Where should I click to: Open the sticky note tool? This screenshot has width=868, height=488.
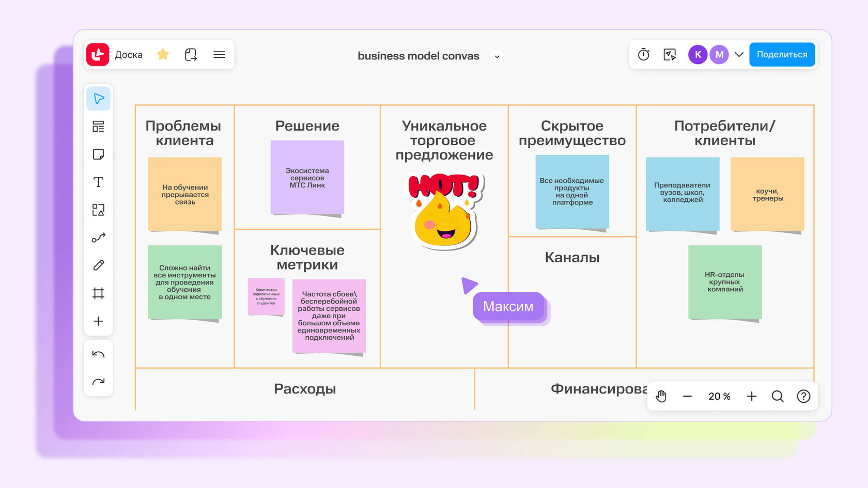click(x=98, y=154)
